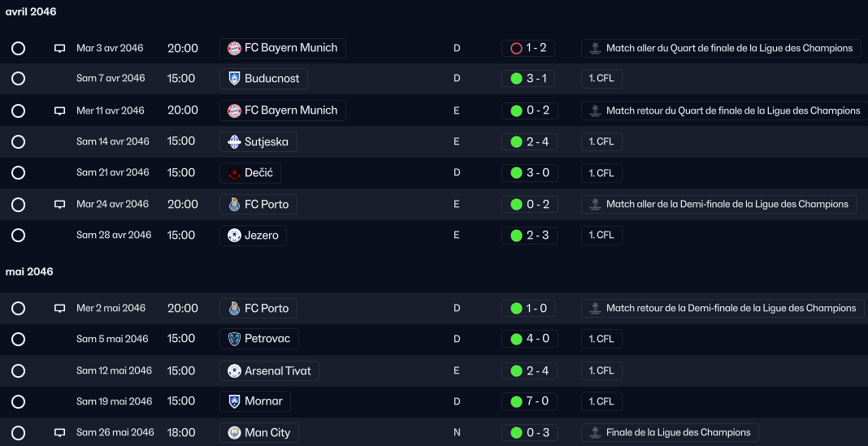
Task: Select the radio circle for Mornar match
Action: [x=18, y=402]
